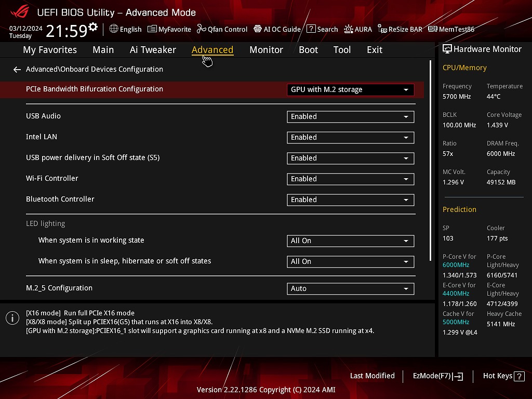Viewport: 532px width, 399px height.
Task: Click the settings list scrollbar
Action: click(430, 161)
